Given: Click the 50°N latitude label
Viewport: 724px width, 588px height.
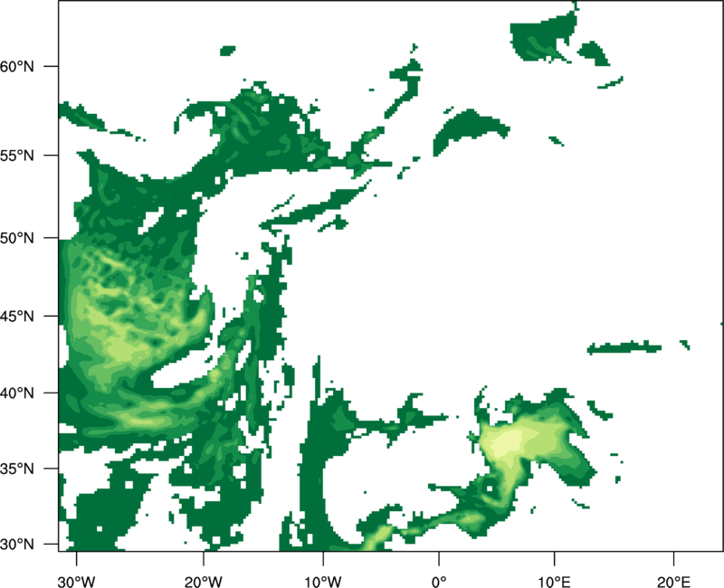Looking at the screenshot, I should pyautogui.click(x=17, y=238).
